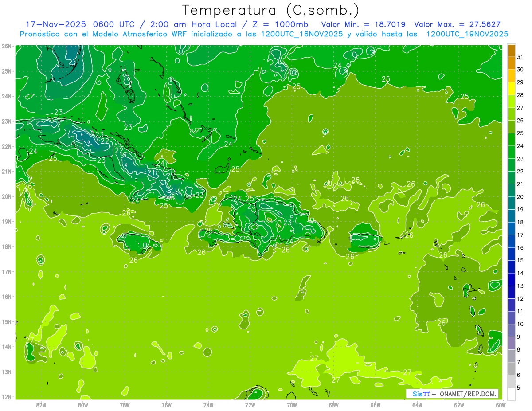The width and height of the screenshot is (532, 411).
Task: Select the legend swatch between 26 and 27
Action: [x=511, y=114]
